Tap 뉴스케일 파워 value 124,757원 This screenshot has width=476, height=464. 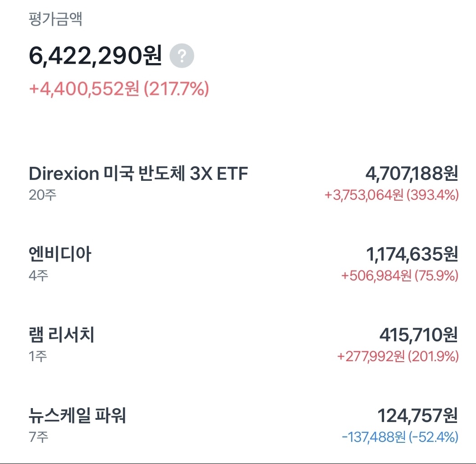pos(417,415)
